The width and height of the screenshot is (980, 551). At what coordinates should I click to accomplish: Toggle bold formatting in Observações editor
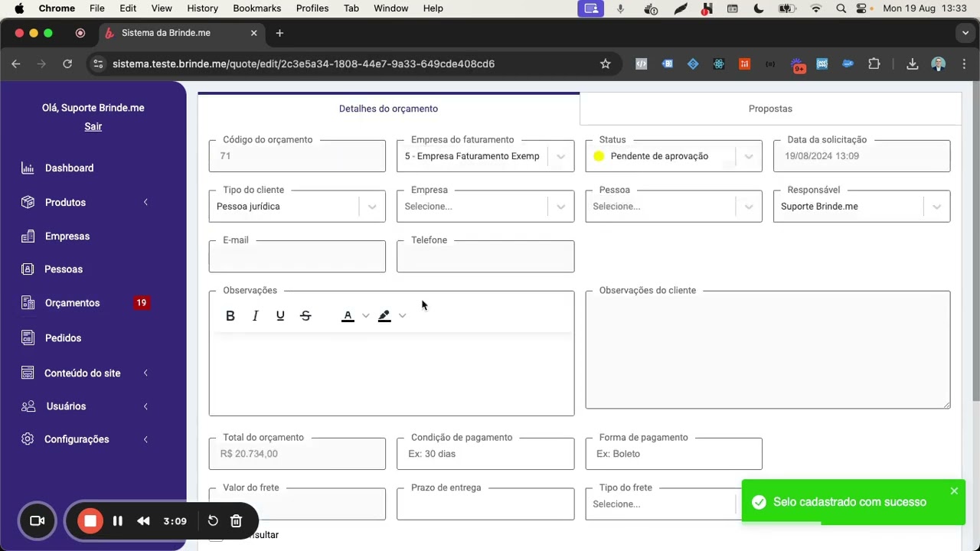coord(230,316)
